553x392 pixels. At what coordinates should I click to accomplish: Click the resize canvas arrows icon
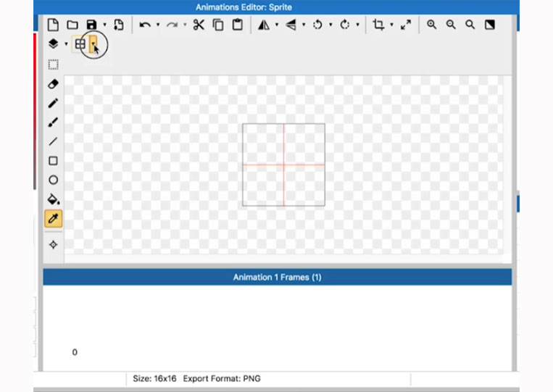406,25
